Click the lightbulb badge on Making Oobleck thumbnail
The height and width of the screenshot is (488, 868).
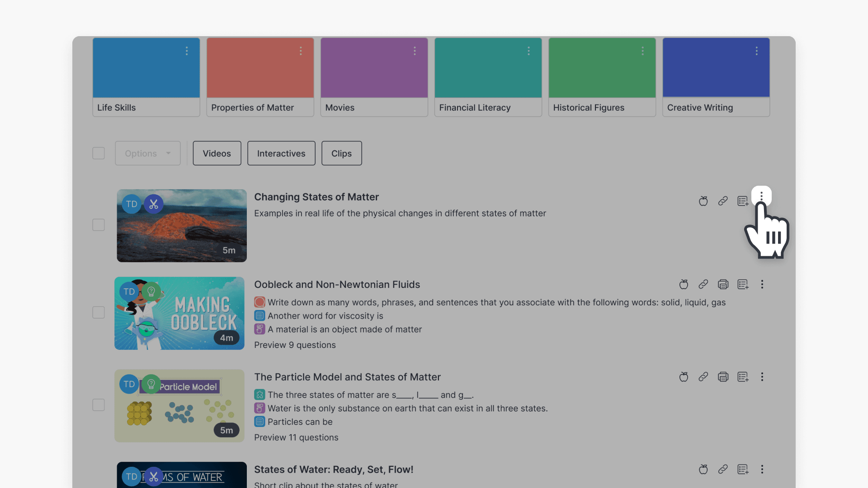coord(151,291)
